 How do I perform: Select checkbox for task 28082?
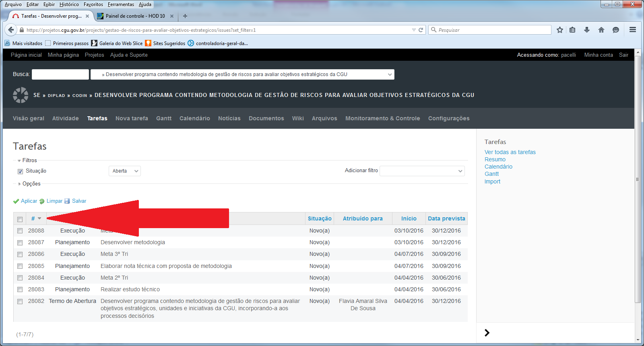pos(20,301)
